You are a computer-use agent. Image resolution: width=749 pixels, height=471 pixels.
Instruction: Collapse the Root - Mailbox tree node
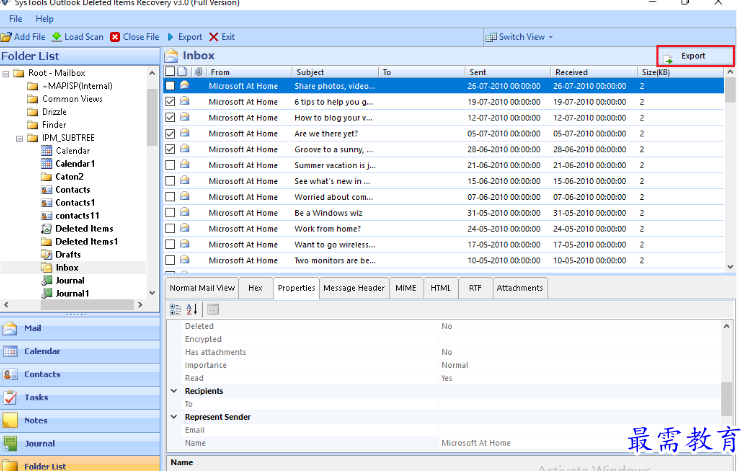[x=6, y=74]
